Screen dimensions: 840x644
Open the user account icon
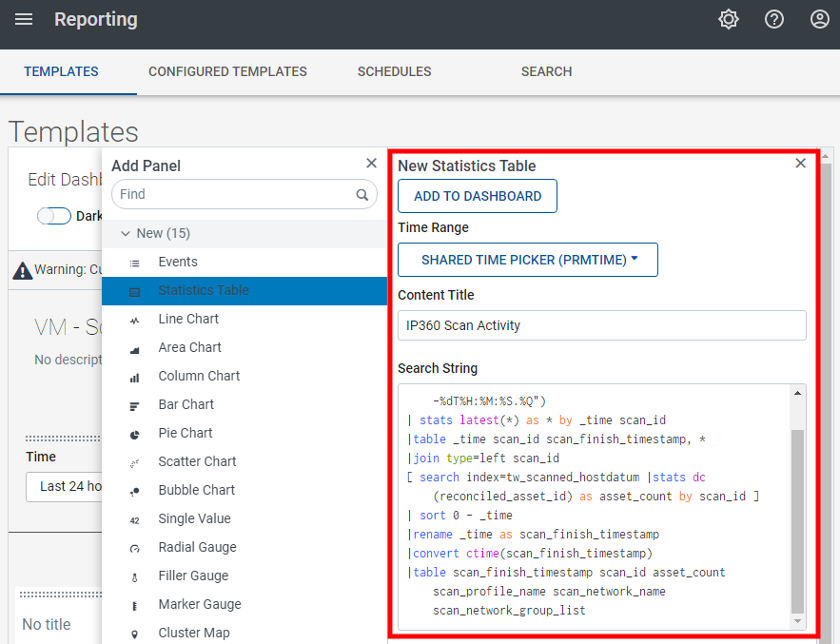tap(820, 20)
